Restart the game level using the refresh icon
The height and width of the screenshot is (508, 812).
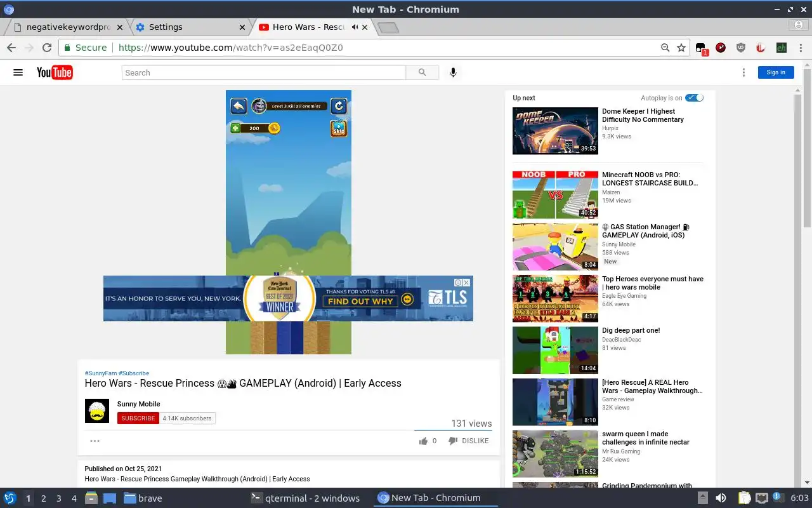(339, 105)
